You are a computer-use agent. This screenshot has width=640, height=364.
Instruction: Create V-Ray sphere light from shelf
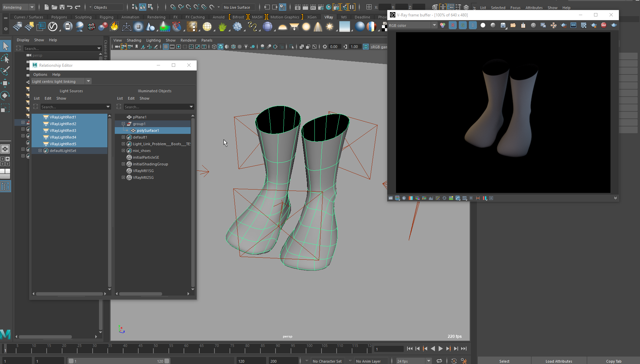click(306, 27)
